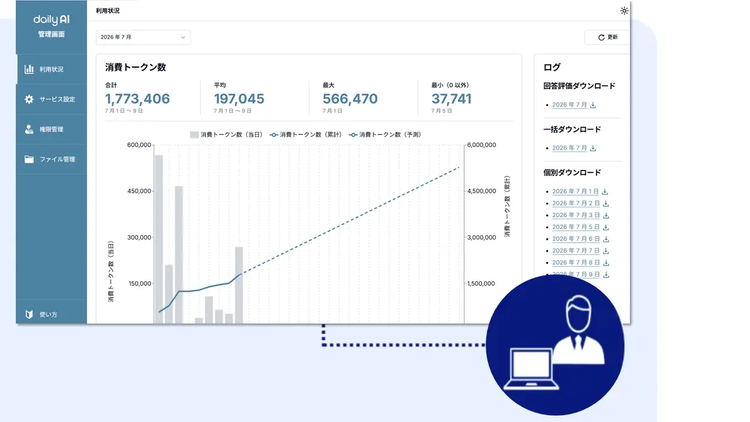
Task: Expand the 2026年7月 month dropdown
Action: click(143, 37)
